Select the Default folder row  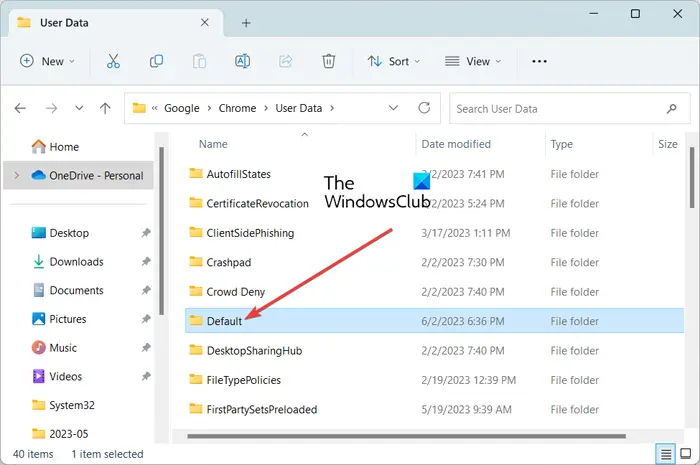pyautogui.click(x=434, y=321)
